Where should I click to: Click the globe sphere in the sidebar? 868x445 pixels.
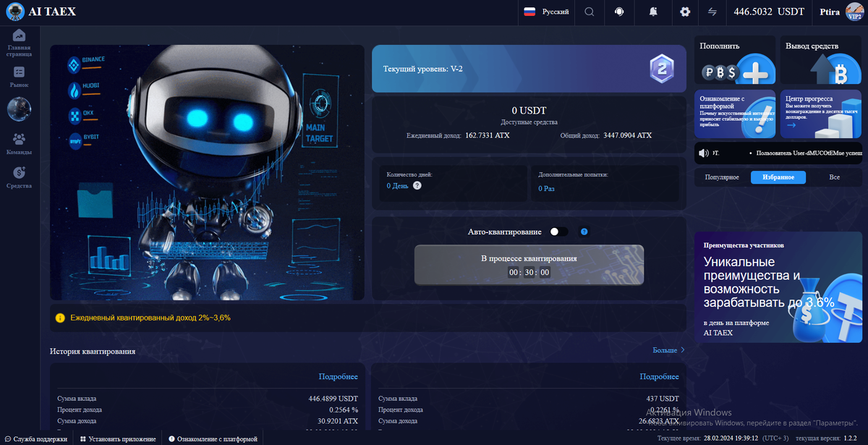(x=19, y=109)
